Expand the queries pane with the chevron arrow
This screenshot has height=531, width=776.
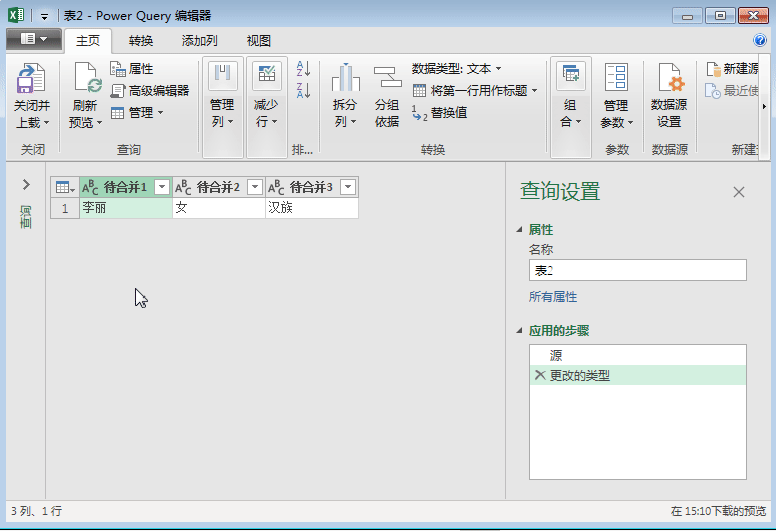[x=26, y=185]
